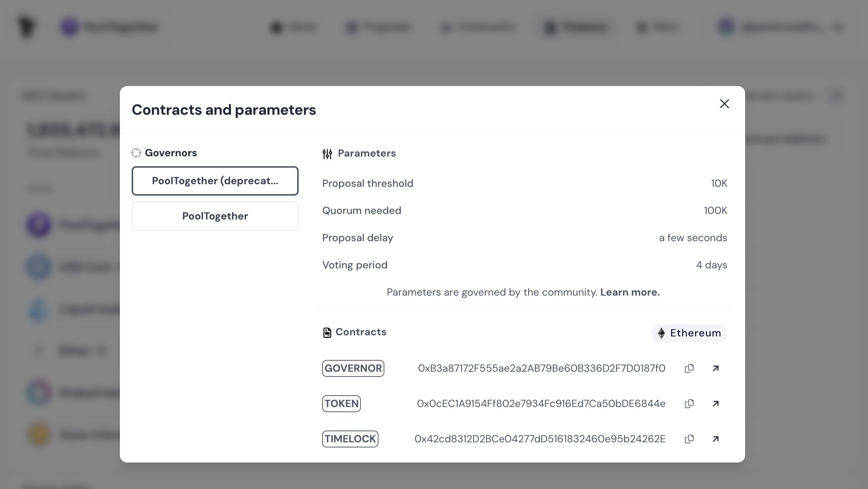Open TIMELOCK contract external link arrow

click(716, 439)
